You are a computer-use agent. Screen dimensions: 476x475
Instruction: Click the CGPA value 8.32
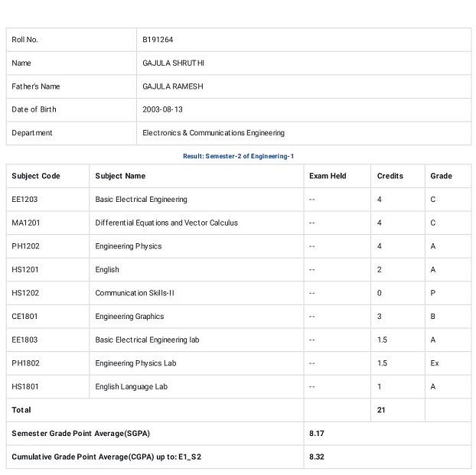click(x=317, y=457)
